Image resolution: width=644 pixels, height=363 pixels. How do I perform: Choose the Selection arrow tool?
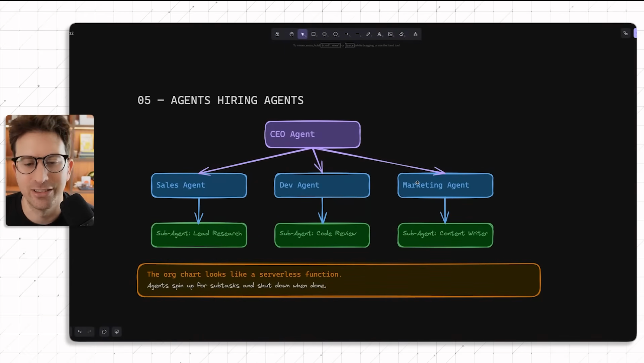[x=303, y=34]
